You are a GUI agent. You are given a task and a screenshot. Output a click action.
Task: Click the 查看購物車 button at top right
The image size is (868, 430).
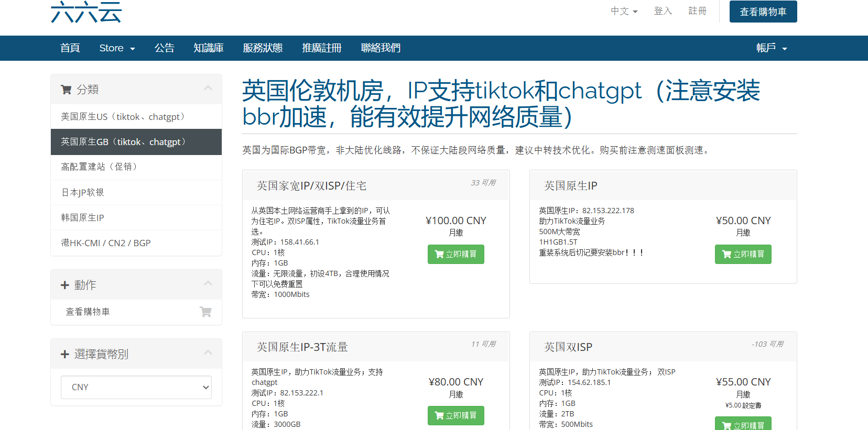763,12
